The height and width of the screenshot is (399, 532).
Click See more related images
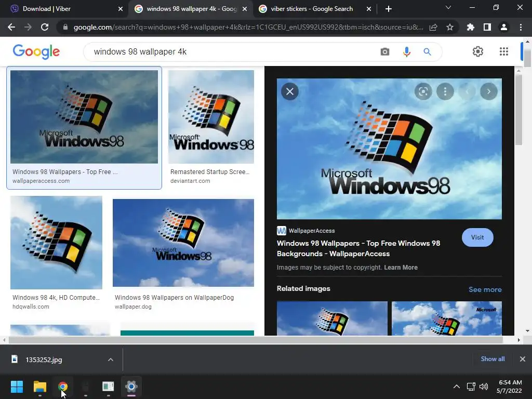click(485, 289)
